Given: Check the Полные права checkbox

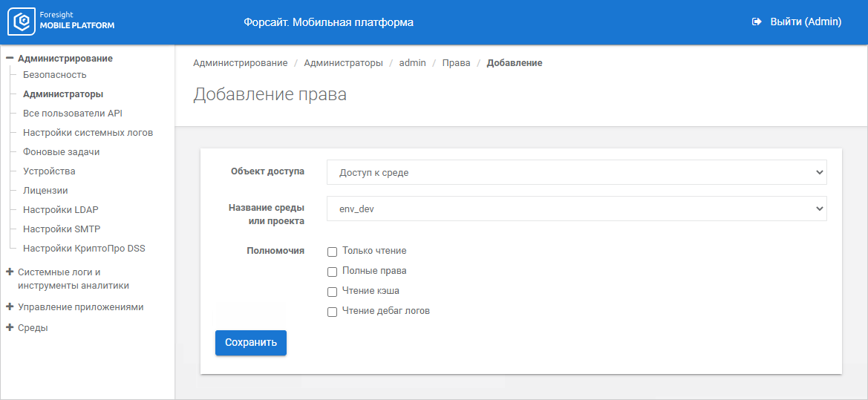Looking at the screenshot, I should click(333, 272).
